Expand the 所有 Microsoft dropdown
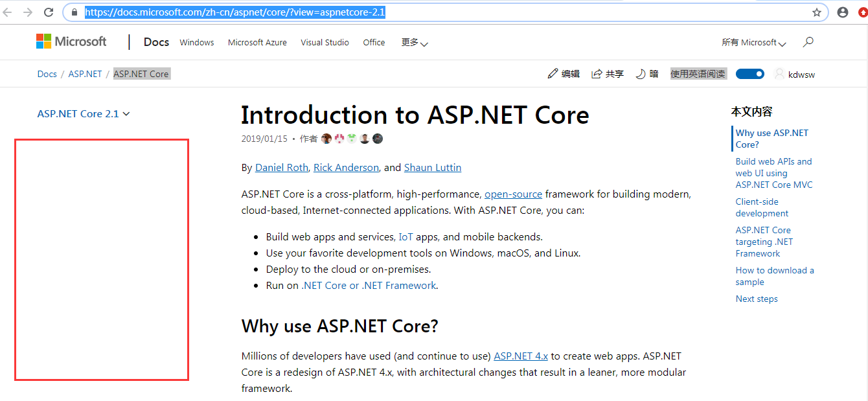 pos(753,41)
